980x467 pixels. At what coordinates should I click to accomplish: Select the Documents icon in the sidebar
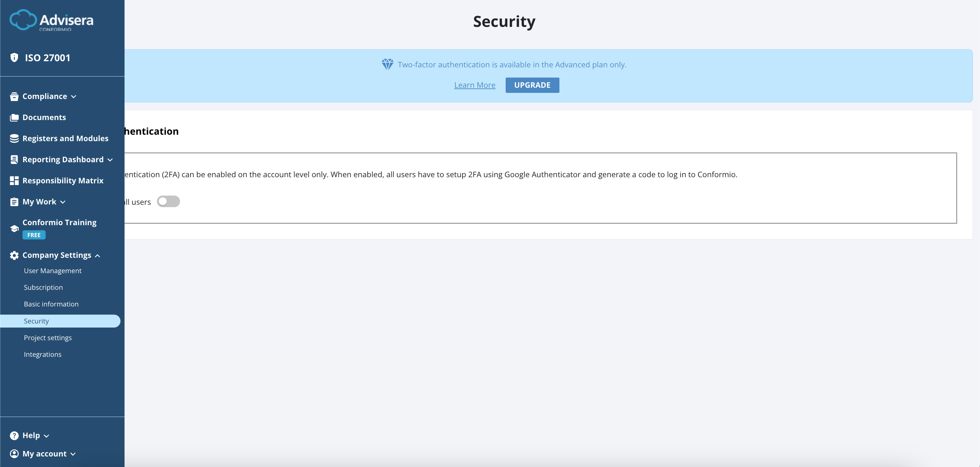(14, 117)
